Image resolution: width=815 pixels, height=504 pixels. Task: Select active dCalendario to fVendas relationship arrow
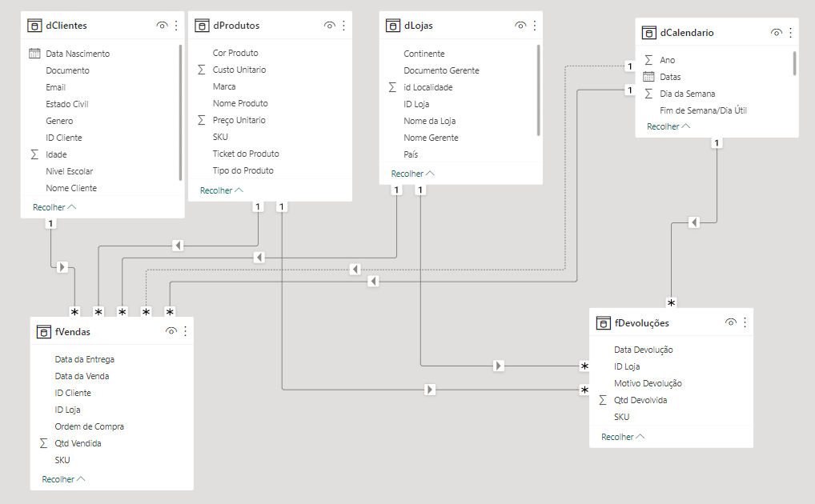[373, 281]
